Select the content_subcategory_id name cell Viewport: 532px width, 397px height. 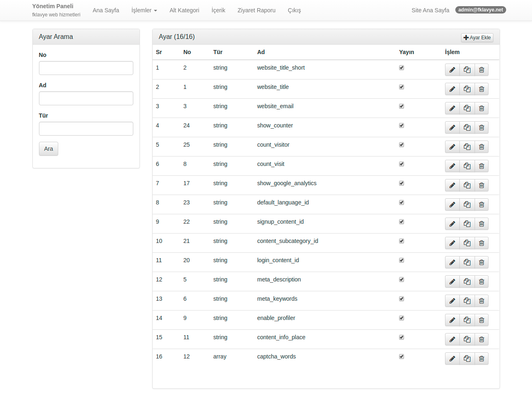click(288, 241)
